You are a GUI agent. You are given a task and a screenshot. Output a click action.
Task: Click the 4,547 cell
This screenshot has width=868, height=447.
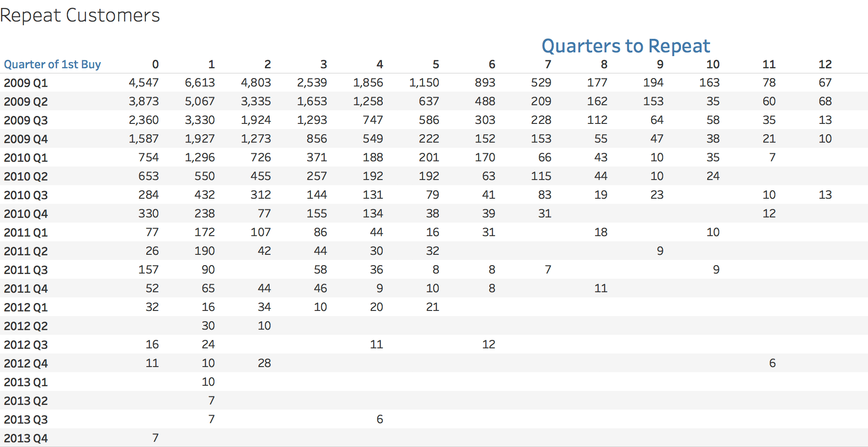(143, 83)
